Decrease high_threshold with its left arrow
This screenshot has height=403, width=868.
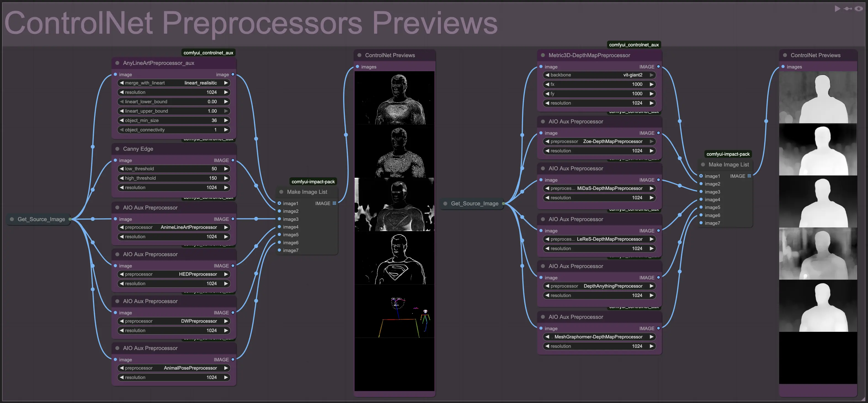[x=122, y=178]
